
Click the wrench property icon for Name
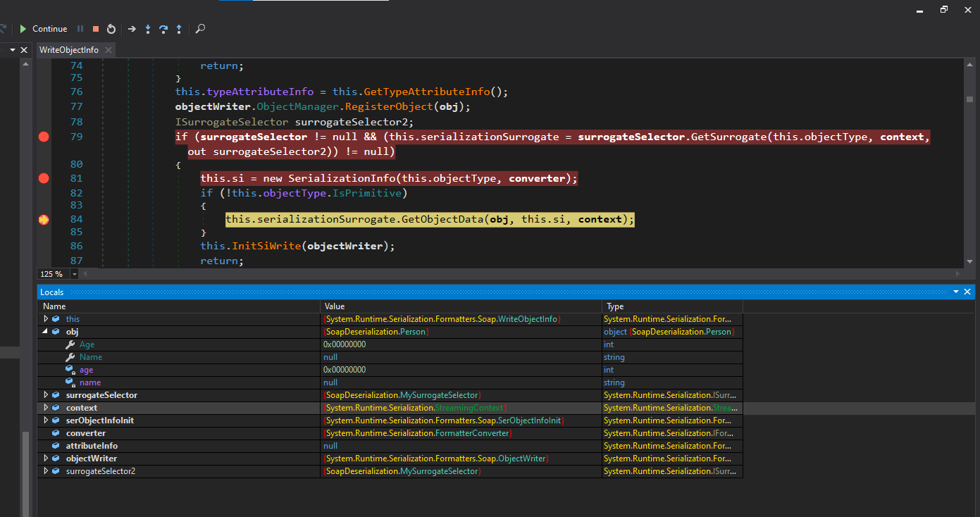click(70, 357)
